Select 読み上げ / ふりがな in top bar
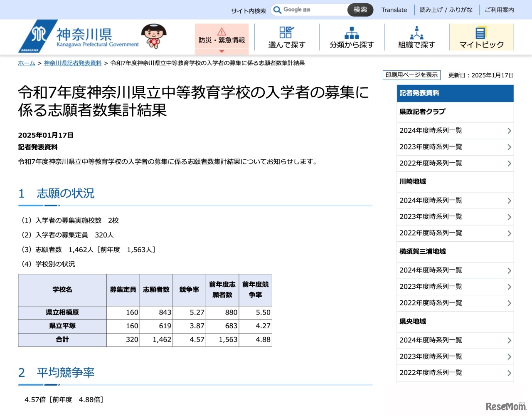532x416 pixels. [446, 10]
